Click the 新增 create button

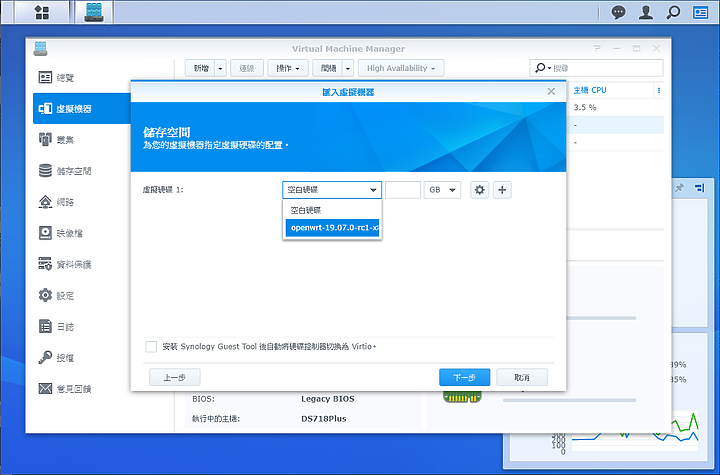200,68
